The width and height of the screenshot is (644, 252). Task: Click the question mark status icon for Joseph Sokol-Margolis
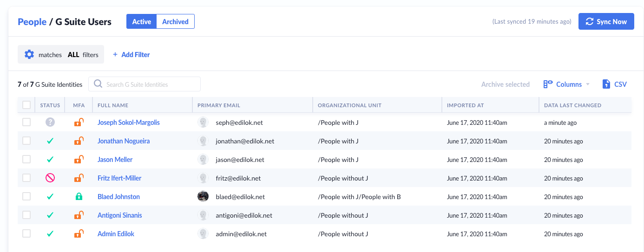[x=50, y=123]
